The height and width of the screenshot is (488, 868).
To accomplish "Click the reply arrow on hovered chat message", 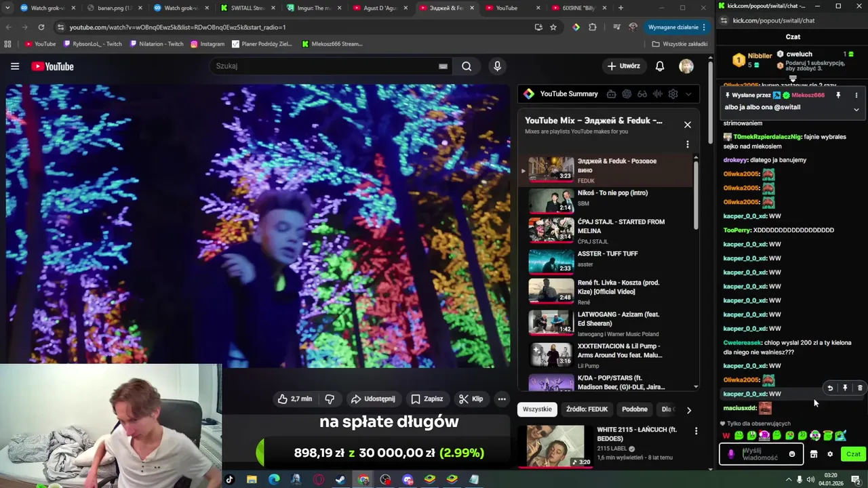I will tap(830, 388).
